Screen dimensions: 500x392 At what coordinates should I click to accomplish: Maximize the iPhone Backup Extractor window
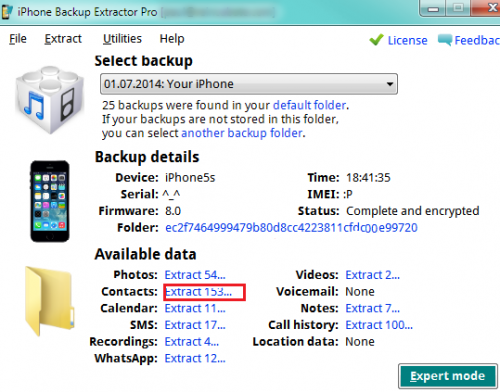[458, 8]
